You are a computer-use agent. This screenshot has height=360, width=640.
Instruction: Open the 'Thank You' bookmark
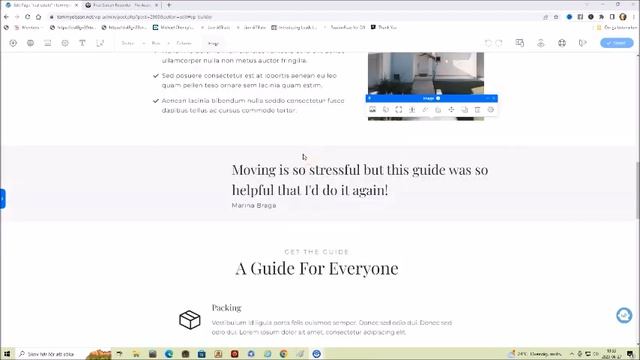click(383, 27)
